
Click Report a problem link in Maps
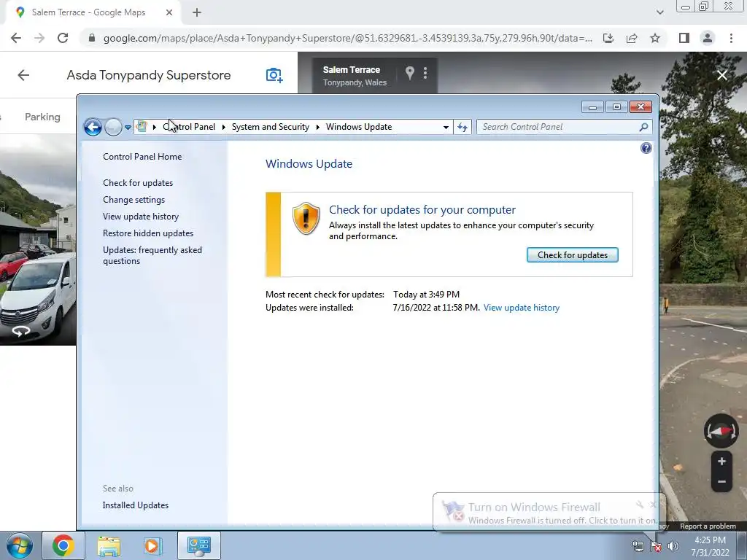[708, 526]
